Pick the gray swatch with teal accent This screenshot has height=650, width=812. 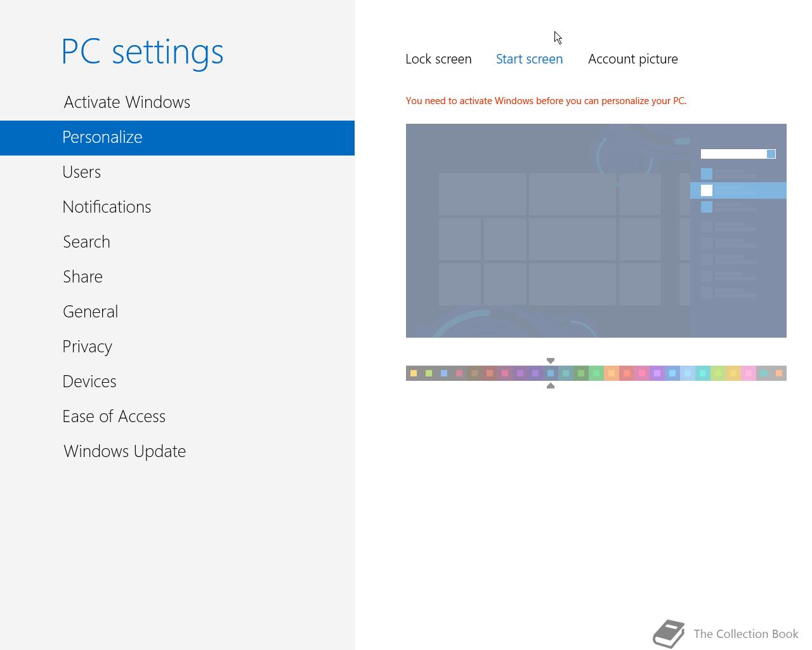pos(764,373)
